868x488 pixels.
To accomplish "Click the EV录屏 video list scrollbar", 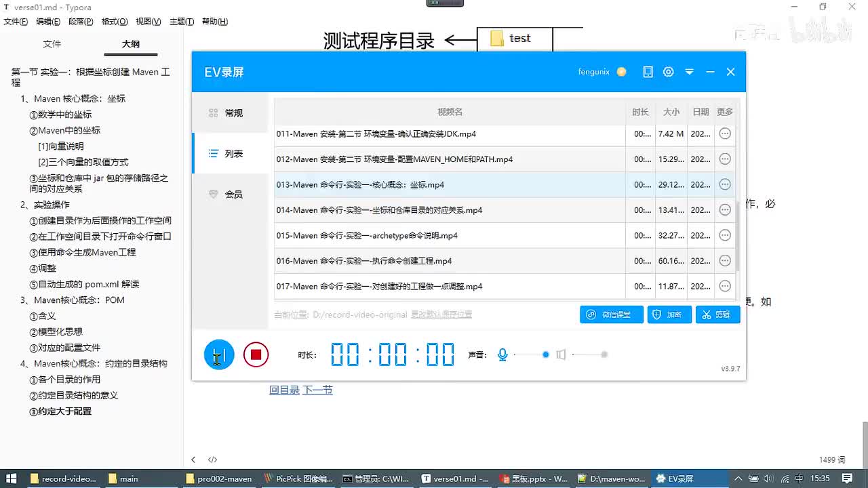I will [737, 236].
